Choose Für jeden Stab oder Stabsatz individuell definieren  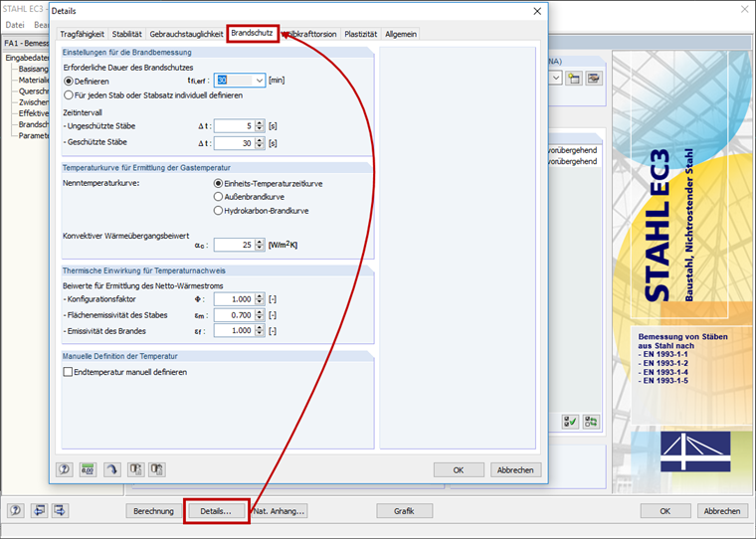pyautogui.click(x=69, y=95)
